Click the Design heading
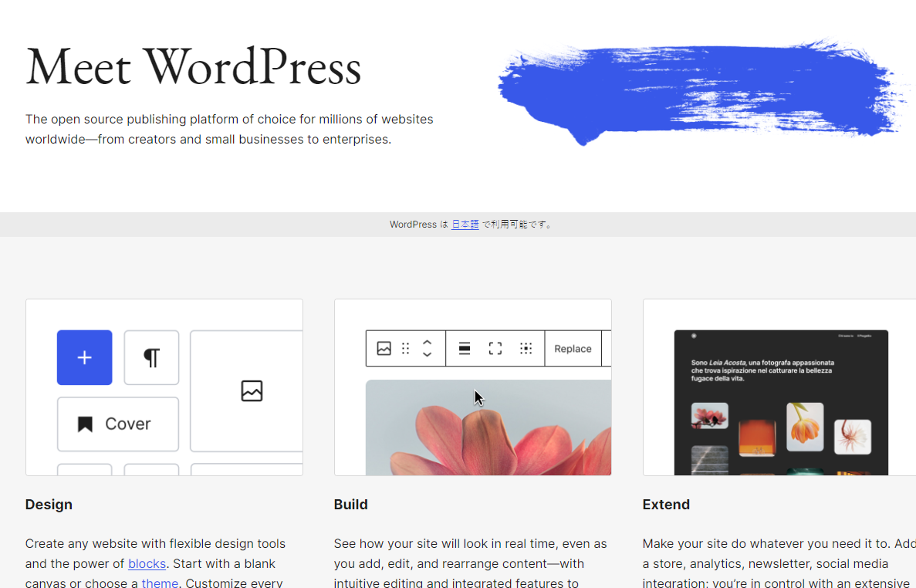Image resolution: width=916 pixels, height=588 pixels. click(x=49, y=505)
